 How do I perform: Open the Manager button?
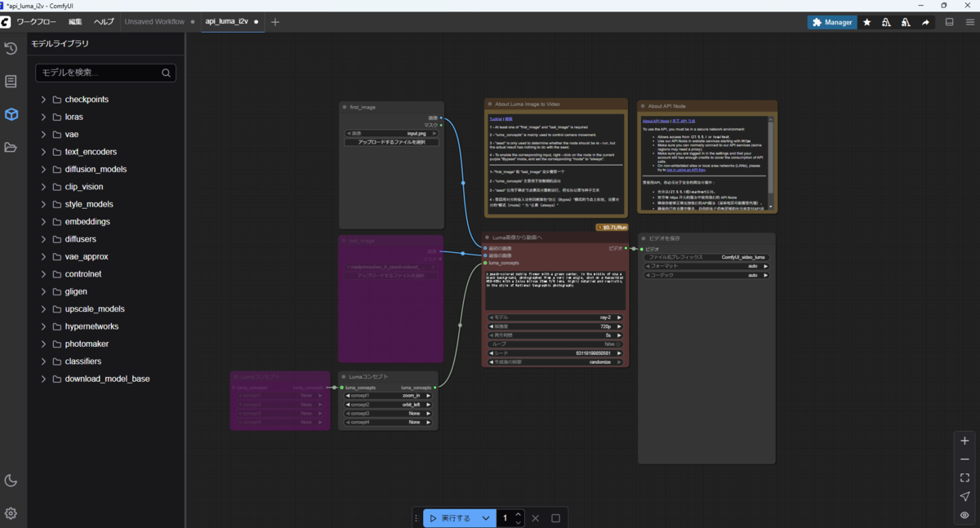coord(832,22)
